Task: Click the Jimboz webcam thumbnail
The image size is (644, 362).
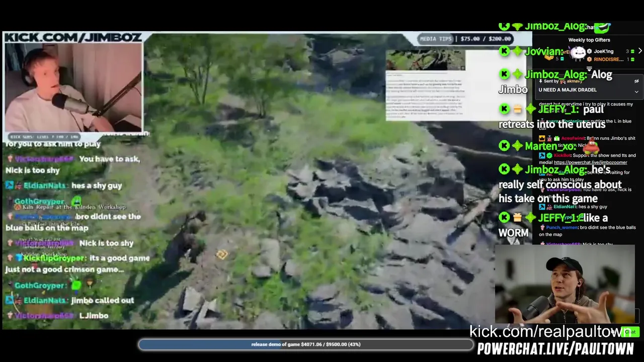Action: (x=73, y=87)
